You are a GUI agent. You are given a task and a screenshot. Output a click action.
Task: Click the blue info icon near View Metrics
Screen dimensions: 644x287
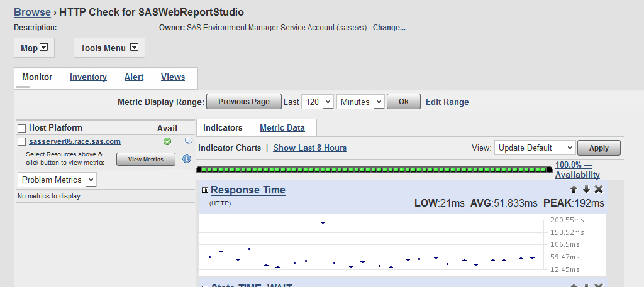[187, 159]
